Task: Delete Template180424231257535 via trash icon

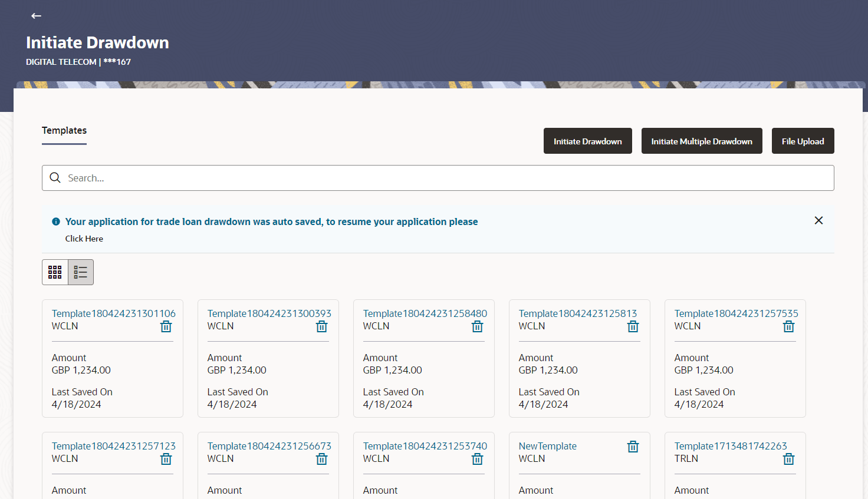Action: click(x=789, y=326)
